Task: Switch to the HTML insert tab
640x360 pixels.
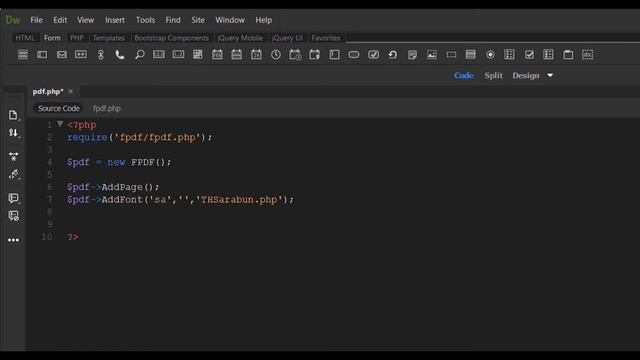Action: (25, 38)
